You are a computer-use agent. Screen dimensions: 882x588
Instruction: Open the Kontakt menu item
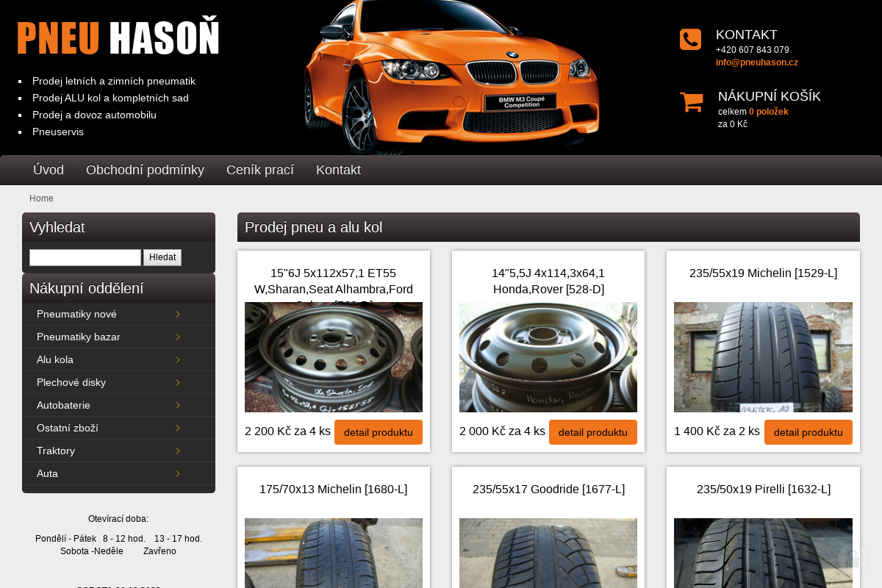(338, 170)
